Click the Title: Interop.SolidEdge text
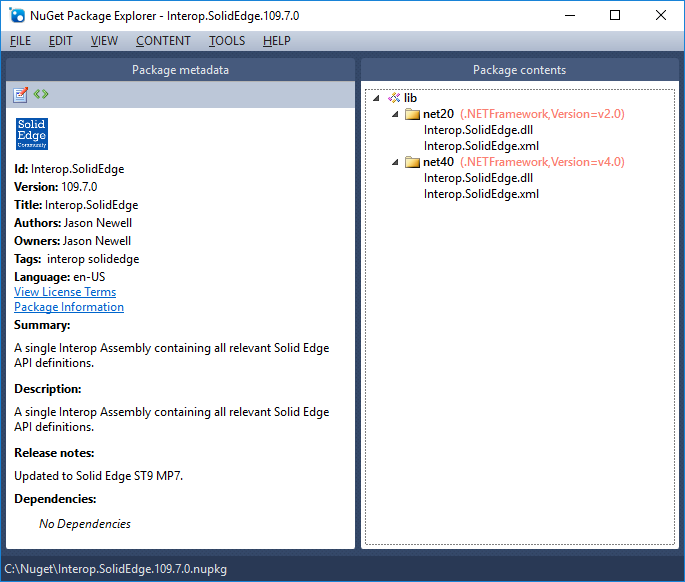685x582 pixels. 76,205
